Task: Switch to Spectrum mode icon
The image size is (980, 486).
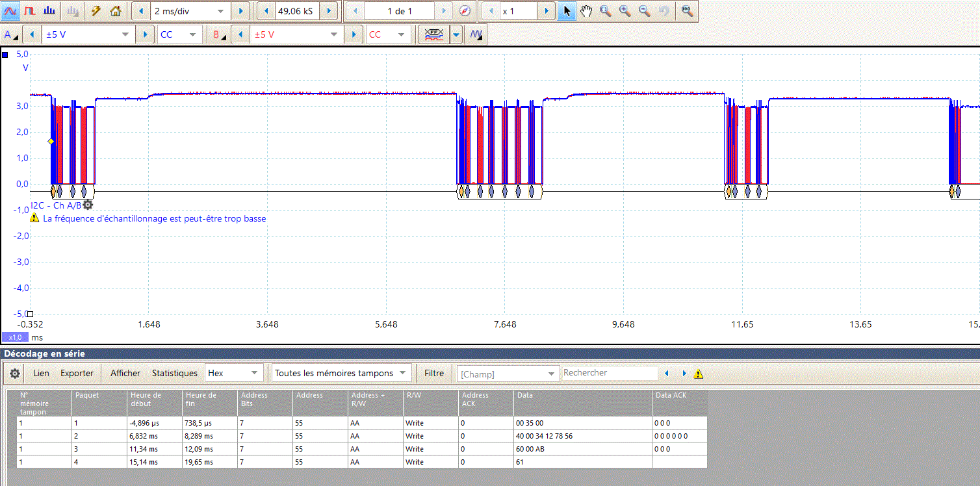Action: (x=49, y=11)
